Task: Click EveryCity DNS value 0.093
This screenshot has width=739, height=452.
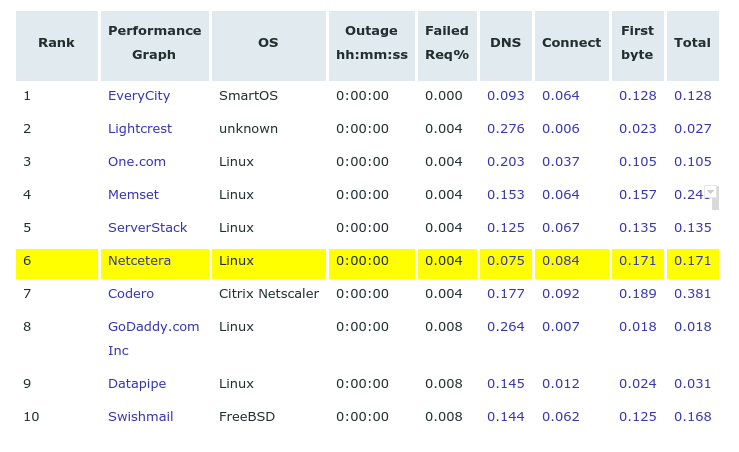Action: [505, 96]
